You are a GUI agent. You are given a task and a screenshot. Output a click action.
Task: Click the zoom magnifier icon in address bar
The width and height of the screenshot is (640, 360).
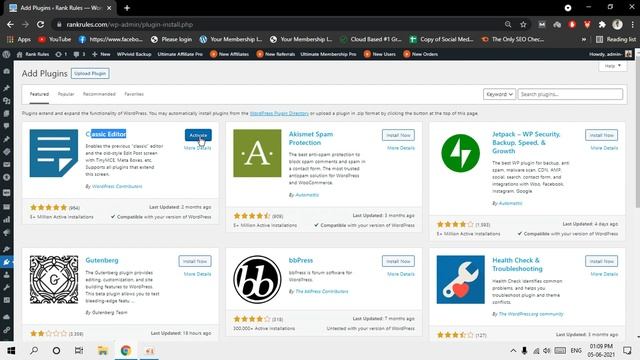(x=508, y=24)
